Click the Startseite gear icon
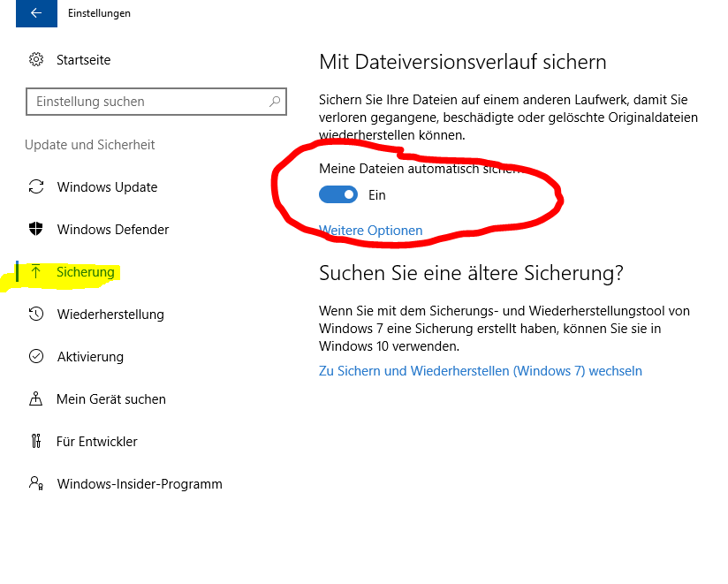Screen dimensions: 728x584 (36, 59)
